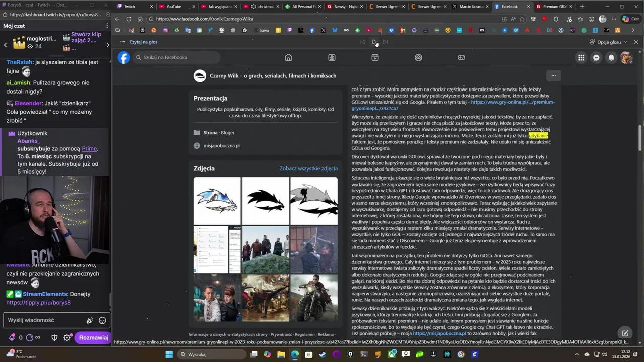Reload the Facebook page

(x=129, y=19)
